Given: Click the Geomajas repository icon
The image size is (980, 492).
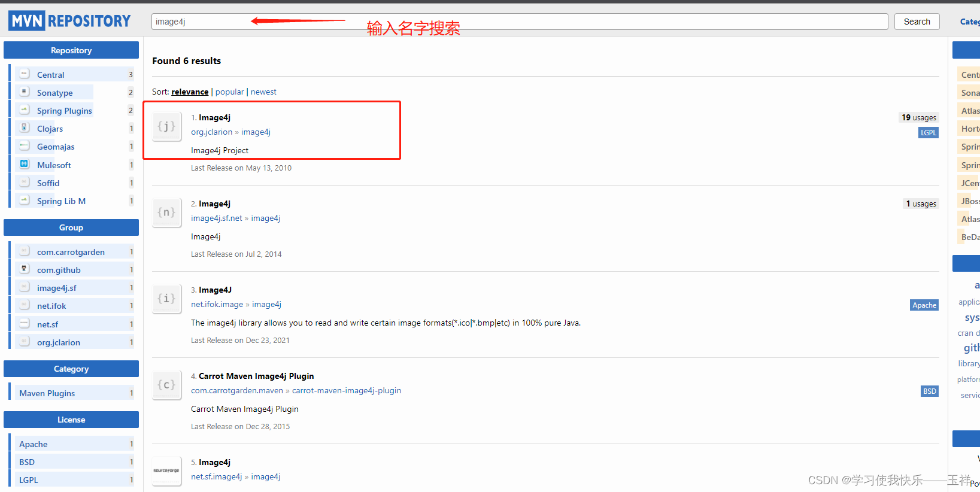Looking at the screenshot, I should (x=25, y=145).
